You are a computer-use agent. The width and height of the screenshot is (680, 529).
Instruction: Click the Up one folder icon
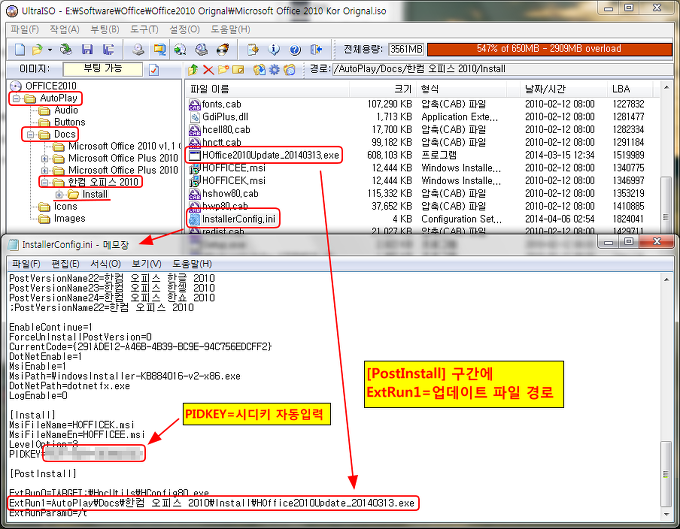(x=193, y=69)
